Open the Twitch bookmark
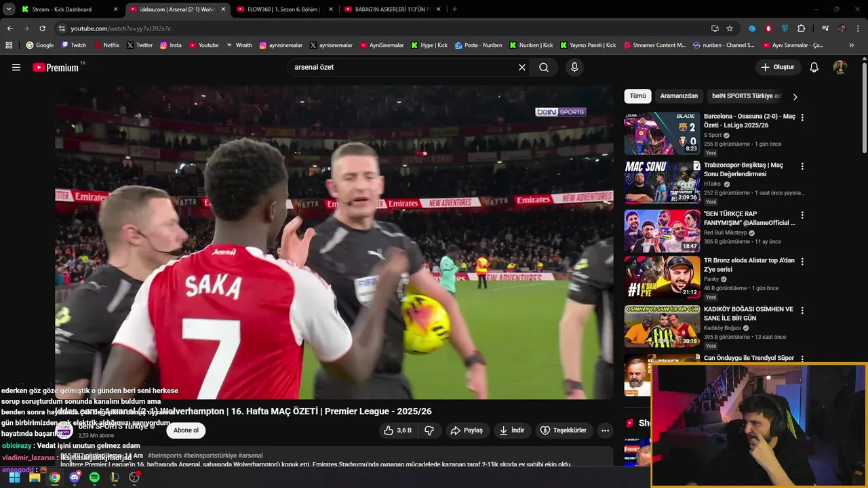The height and width of the screenshot is (488, 868). tap(74, 45)
